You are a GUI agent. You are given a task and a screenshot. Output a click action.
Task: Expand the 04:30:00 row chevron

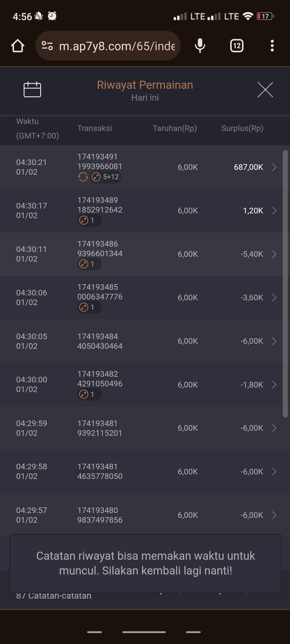click(x=274, y=385)
